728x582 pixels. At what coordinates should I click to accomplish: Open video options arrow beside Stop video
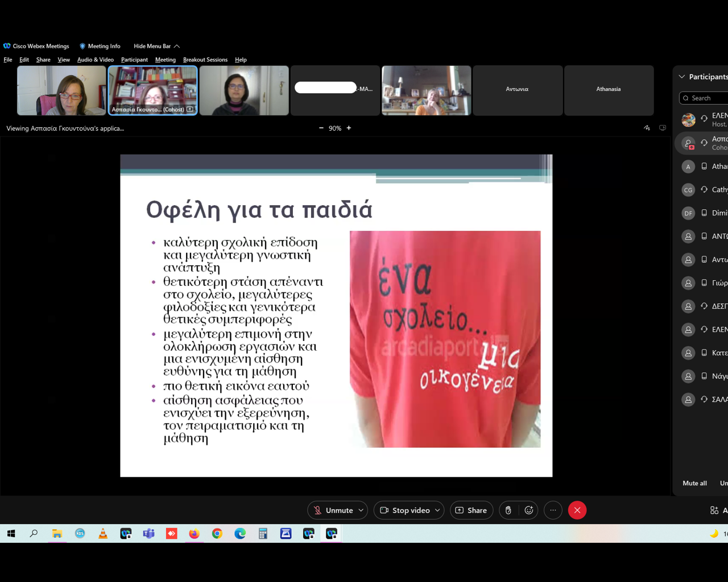(437, 510)
